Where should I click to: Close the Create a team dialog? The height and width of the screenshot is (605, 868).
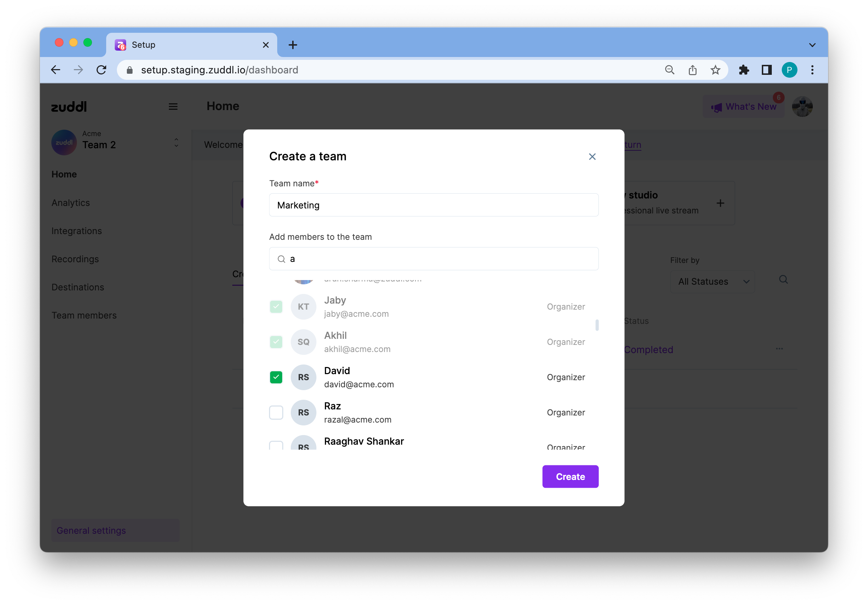(592, 156)
